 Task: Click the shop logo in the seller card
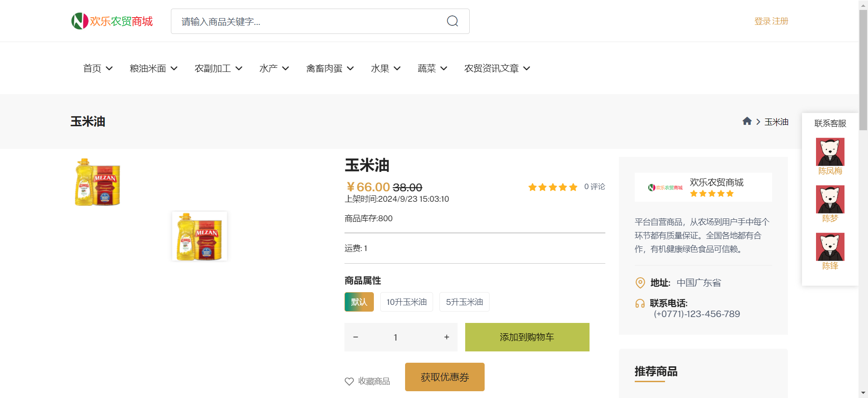coord(665,187)
